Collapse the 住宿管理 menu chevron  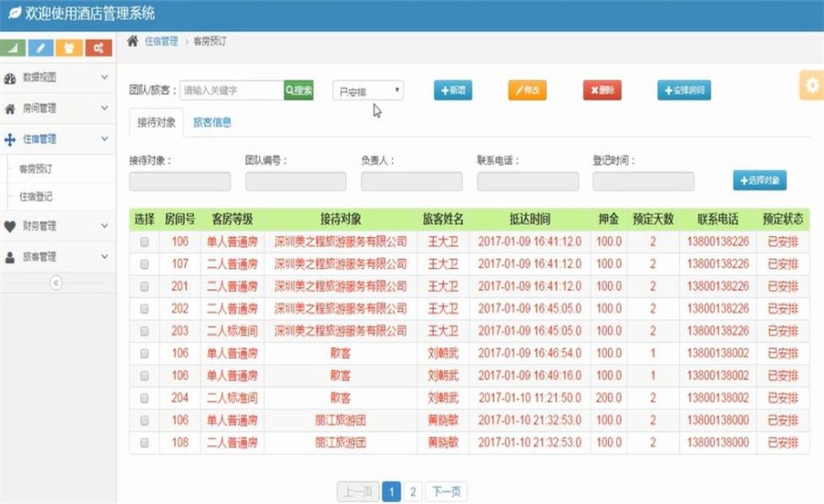[104, 139]
